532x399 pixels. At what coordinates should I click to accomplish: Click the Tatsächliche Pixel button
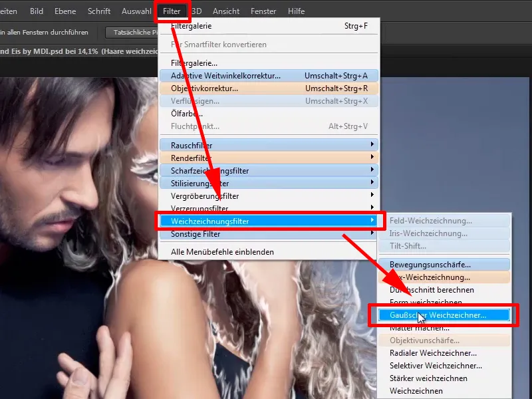click(x=132, y=33)
